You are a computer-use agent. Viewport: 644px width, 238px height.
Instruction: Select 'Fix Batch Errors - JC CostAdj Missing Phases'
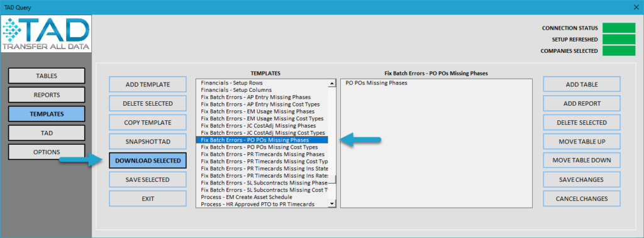(262, 125)
